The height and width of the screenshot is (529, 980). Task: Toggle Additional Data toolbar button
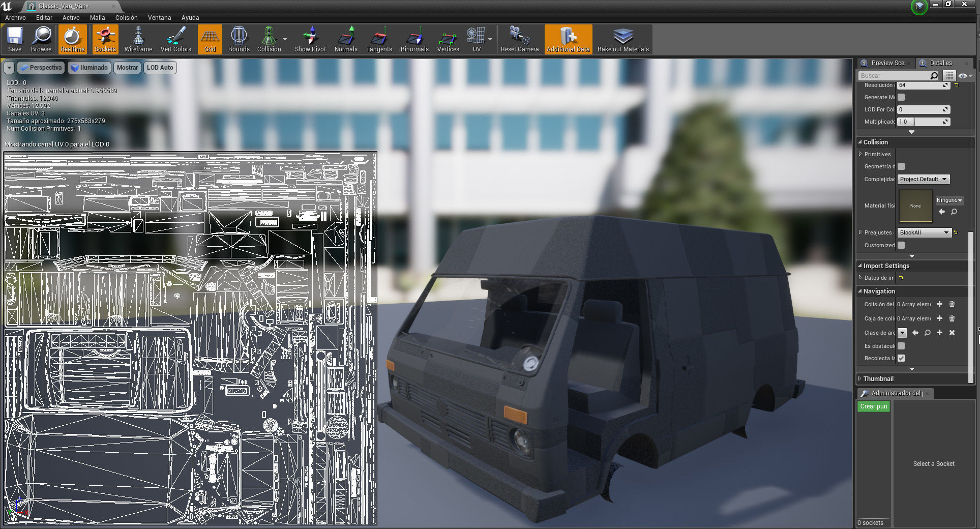point(568,39)
